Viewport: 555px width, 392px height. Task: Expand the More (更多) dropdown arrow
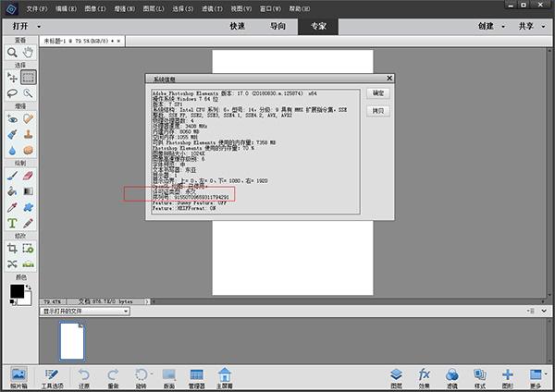click(x=546, y=374)
